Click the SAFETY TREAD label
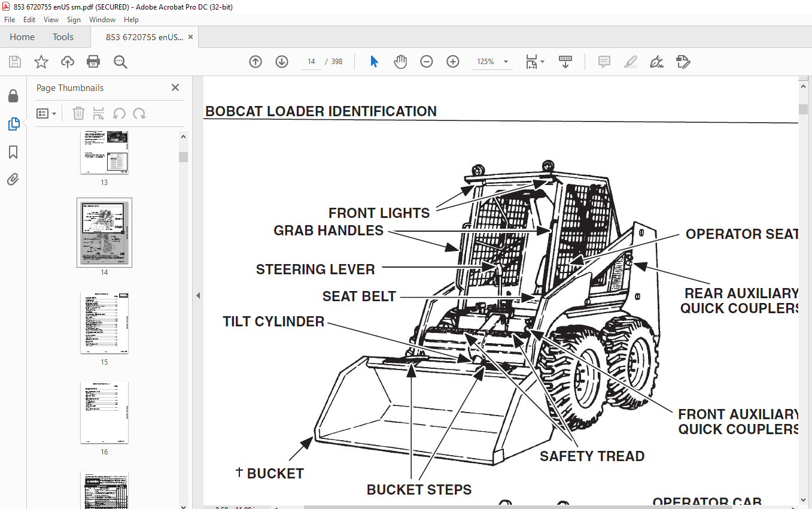 592,456
